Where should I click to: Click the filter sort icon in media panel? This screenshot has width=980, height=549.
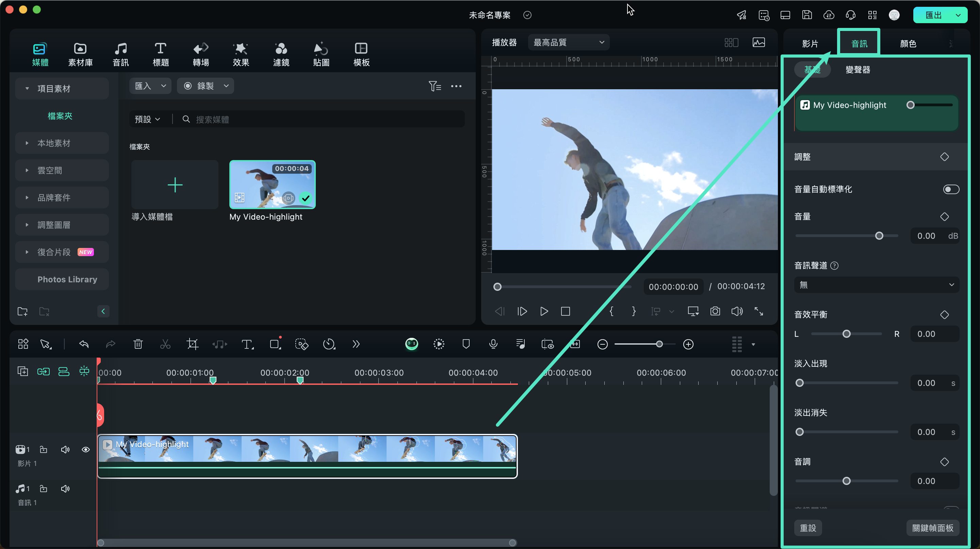[435, 86]
